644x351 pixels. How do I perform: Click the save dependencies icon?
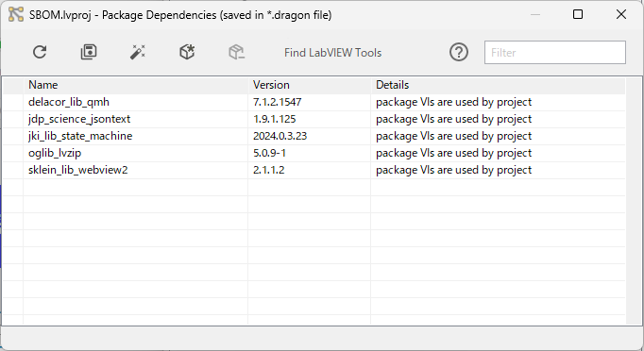(x=89, y=52)
